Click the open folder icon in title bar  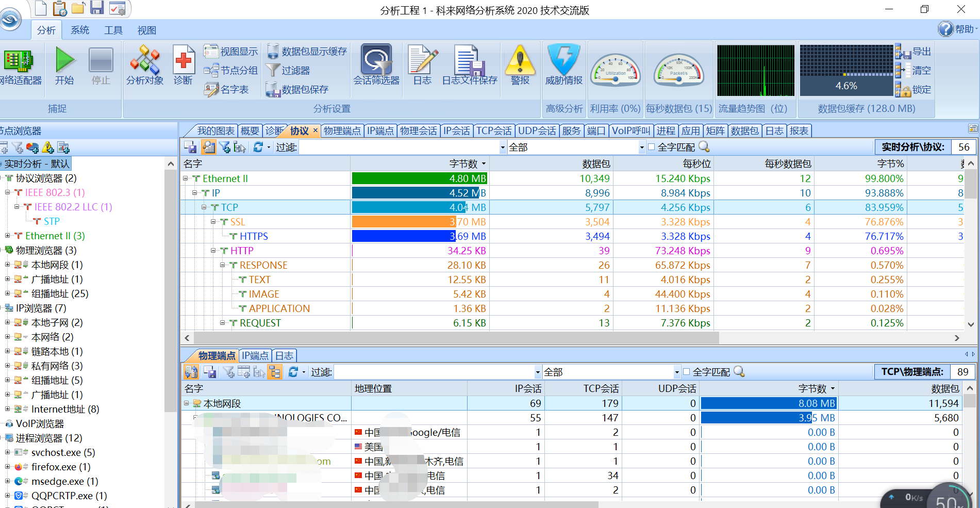(78, 8)
